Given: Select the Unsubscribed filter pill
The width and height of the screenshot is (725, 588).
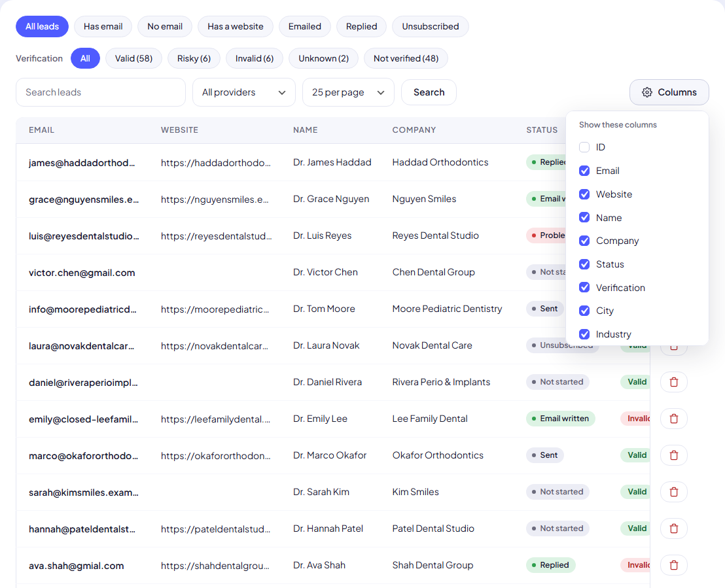Looking at the screenshot, I should pyautogui.click(x=431, y=26).
